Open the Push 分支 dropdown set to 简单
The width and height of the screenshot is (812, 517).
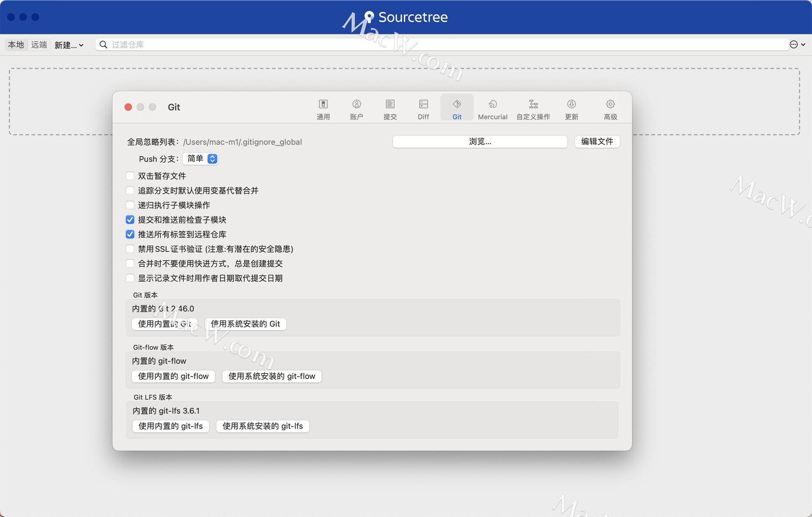click(x=200, y=159)
